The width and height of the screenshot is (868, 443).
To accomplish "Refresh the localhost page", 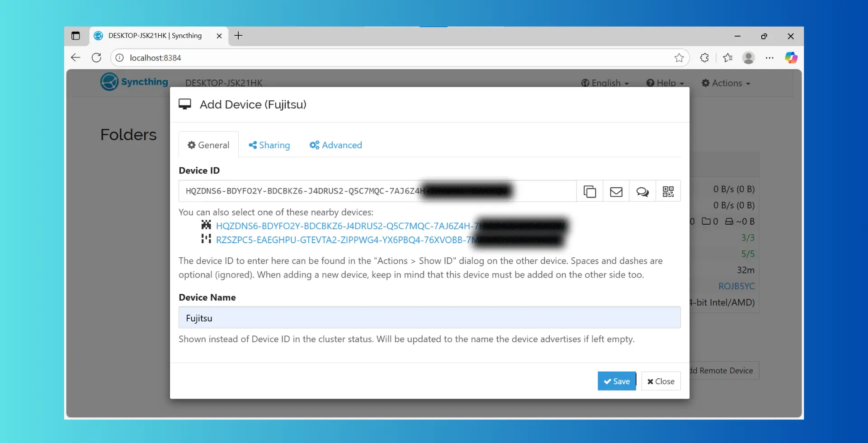I will click(x=96, y=58).
